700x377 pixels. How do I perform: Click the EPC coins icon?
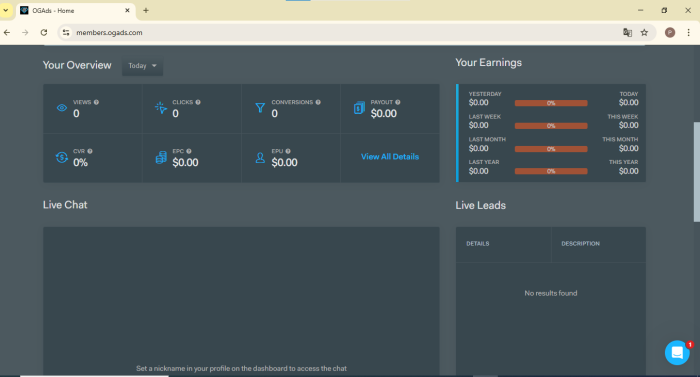[x=161, y=157]
